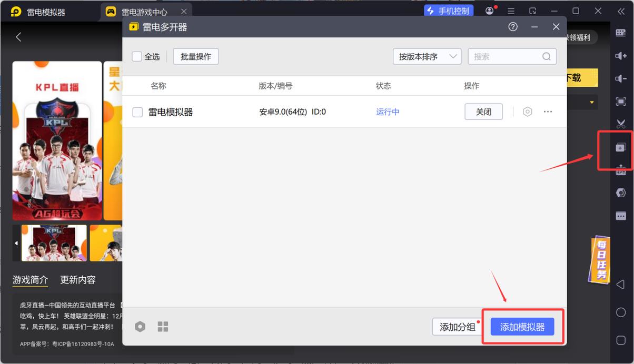The width and height of the screenshot is (634, 364).
Task: Click the 版本/编号 column header
Action: 275,86
